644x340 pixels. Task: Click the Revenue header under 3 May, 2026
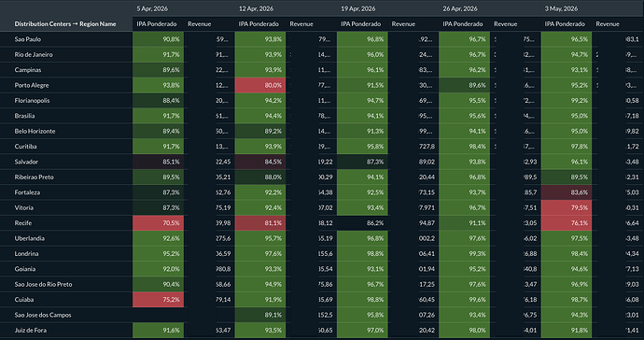[x=608, y=24]
